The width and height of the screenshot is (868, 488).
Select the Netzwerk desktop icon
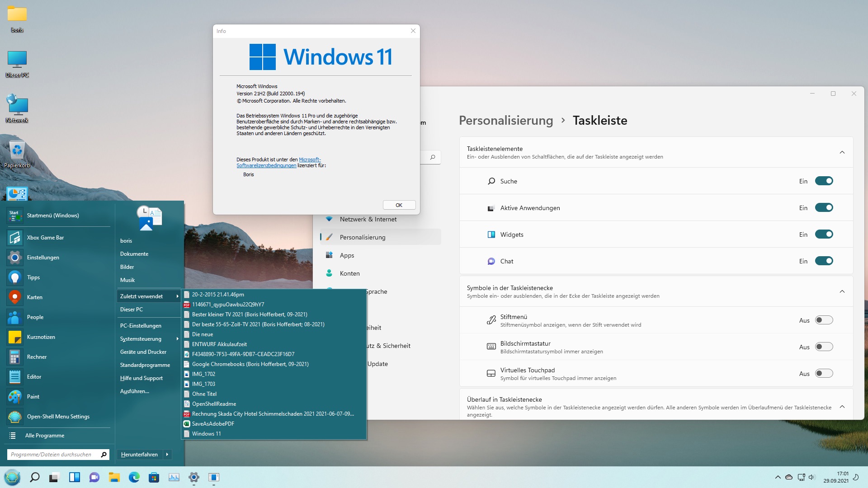point(17,109)
